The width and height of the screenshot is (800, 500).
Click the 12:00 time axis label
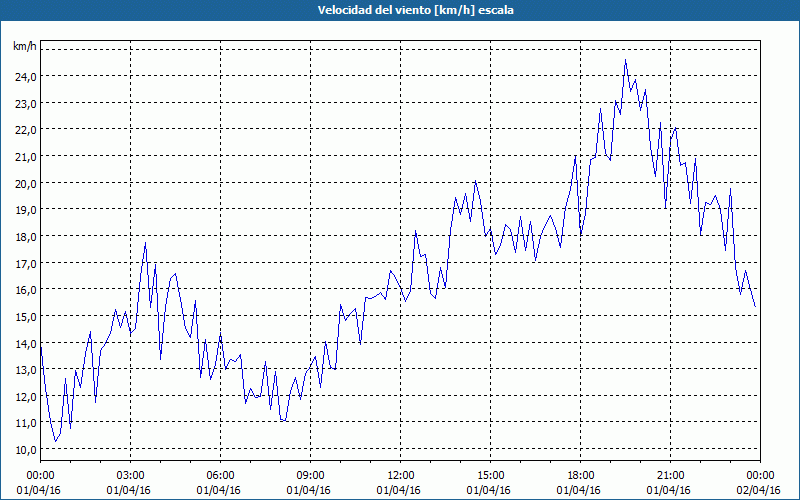point(401,476)
